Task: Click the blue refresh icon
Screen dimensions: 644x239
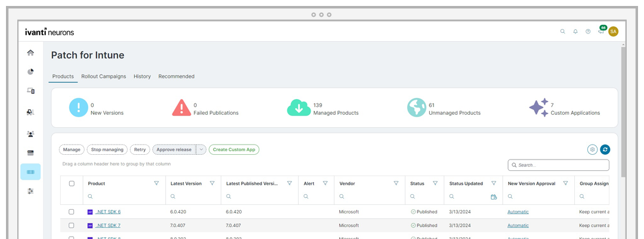Action: click(x=605, y=150)
